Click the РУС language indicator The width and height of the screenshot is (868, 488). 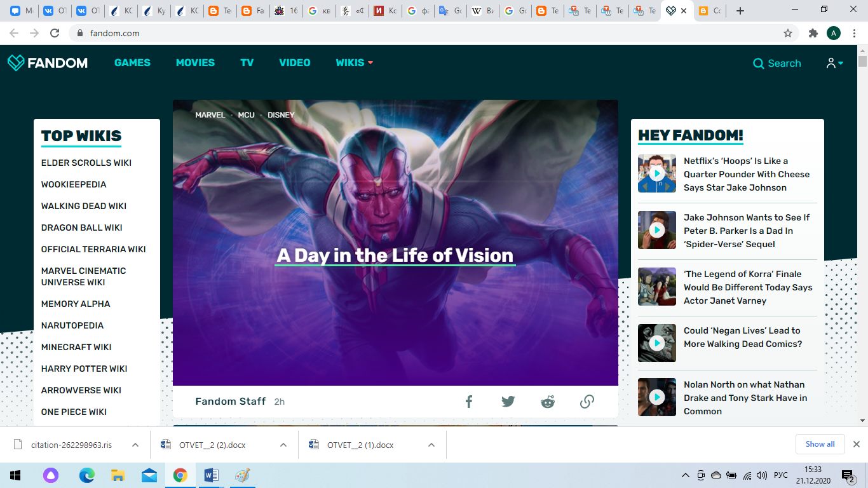click(781, 475)
